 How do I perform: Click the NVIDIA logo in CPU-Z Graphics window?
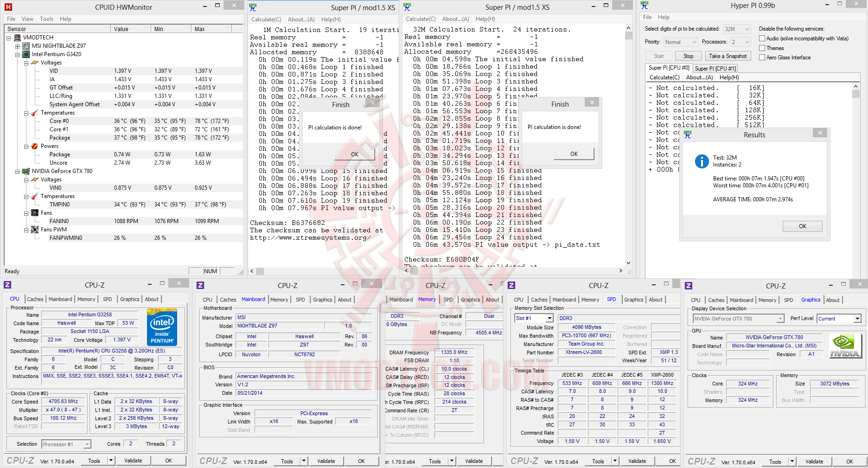click(x=845, y=346)
